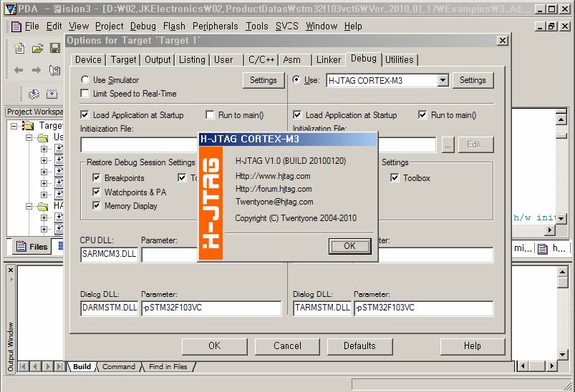Click the uVision app icon in title bar

[x=10, y=9]
